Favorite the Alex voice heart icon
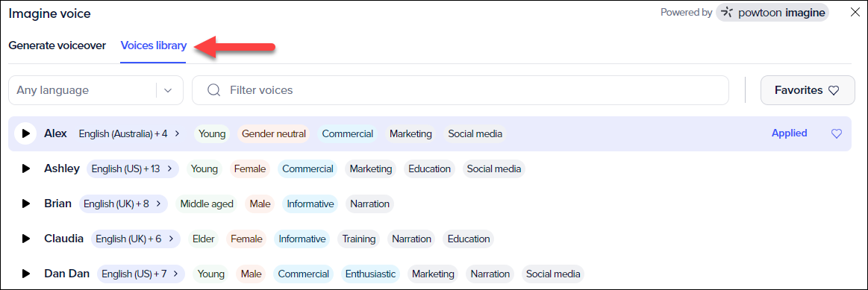 837,133
